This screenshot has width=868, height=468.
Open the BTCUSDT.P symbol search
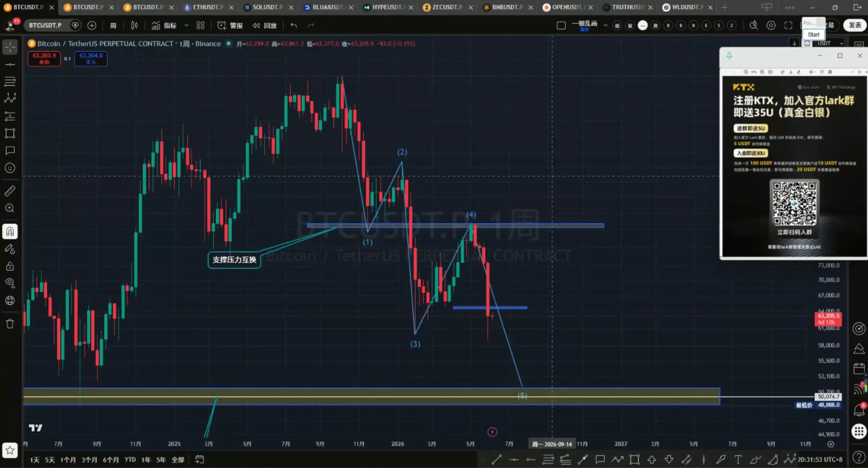tap(45, 25)
